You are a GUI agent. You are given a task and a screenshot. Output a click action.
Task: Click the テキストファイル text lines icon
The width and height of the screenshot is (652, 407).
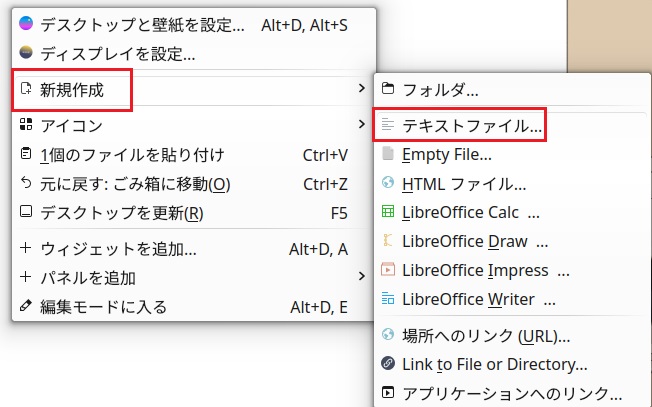[388, 126]
